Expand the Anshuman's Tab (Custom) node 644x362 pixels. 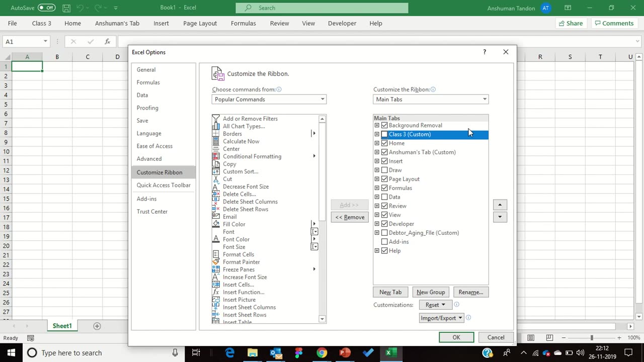pyautogui.click(x=377, y=152)
